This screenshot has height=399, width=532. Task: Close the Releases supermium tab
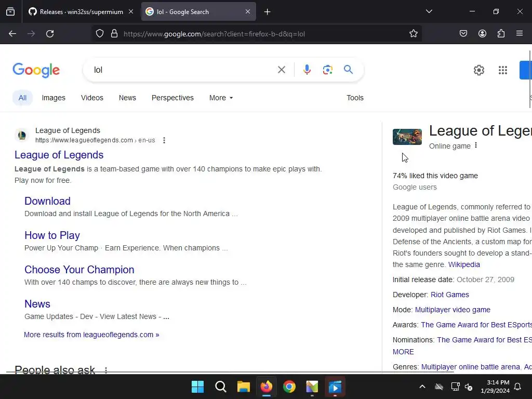click(131, 11)
